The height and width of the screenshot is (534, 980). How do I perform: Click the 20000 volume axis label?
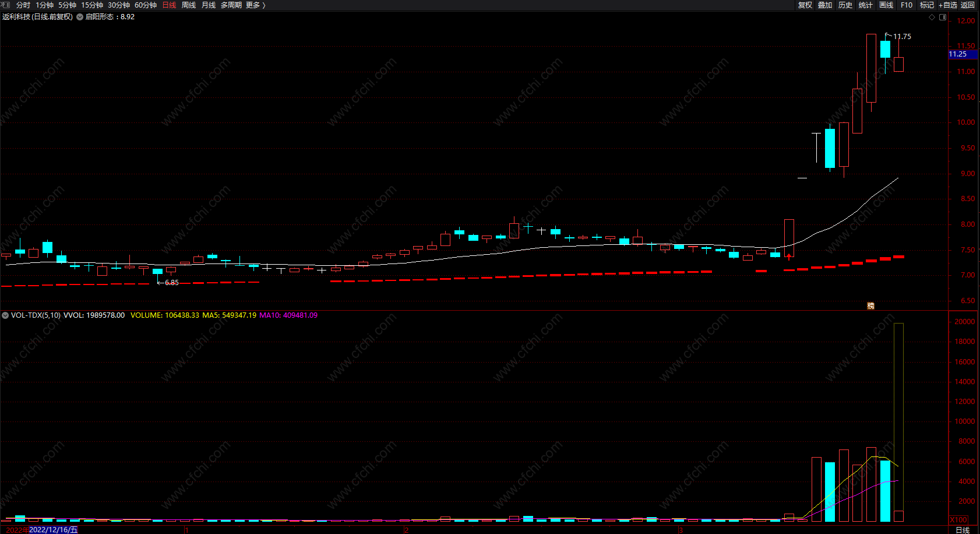[965, 322]
